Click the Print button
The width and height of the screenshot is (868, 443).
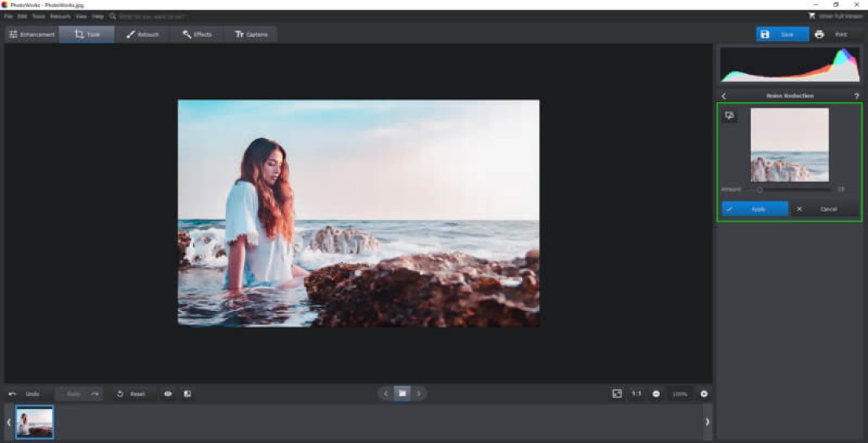coord(832,35)
